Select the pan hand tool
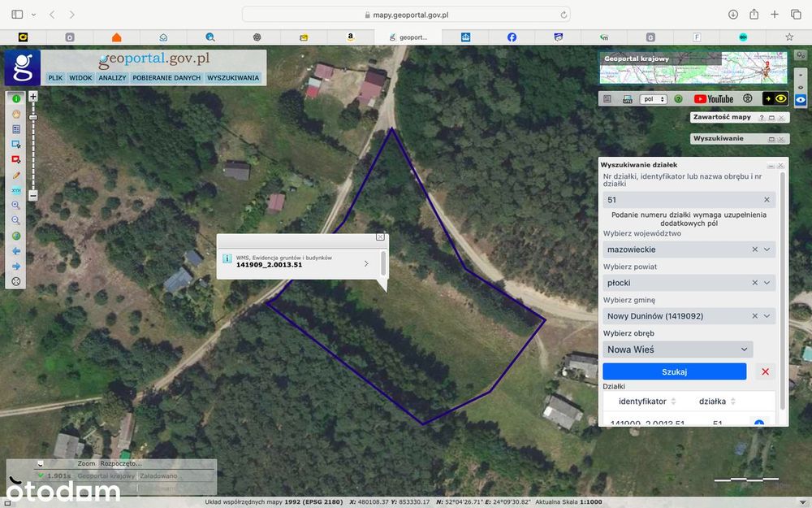Image resolution: width=812 pixels, height=508 pixels. click(16, 114)
